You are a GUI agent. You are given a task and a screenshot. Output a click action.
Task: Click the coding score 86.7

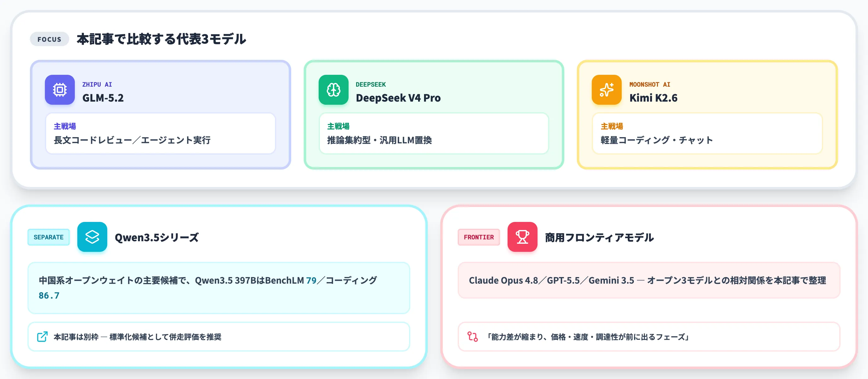coord(49,295)
